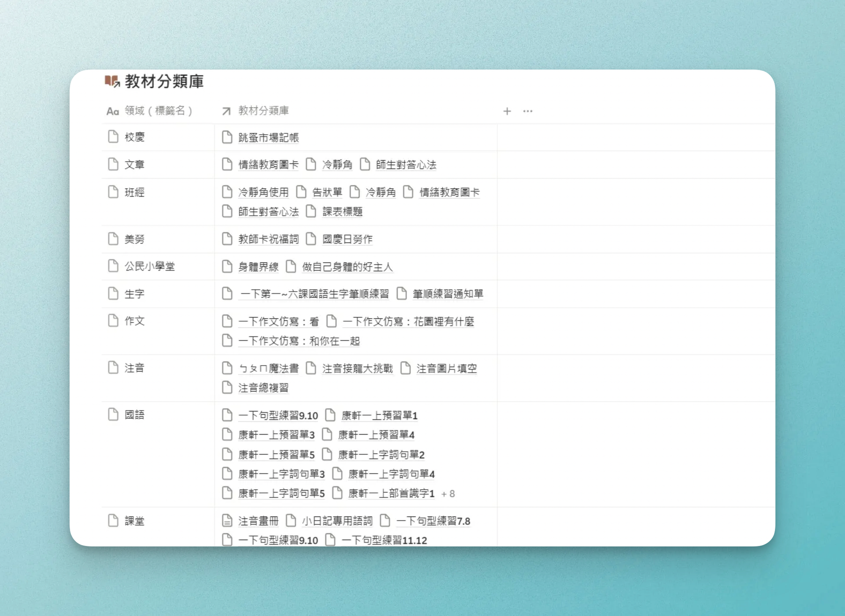Image resolution: width=845 pixels, height=616 pixels.
Task: Open the table options menu via the ... button
Action: (527, 111)
